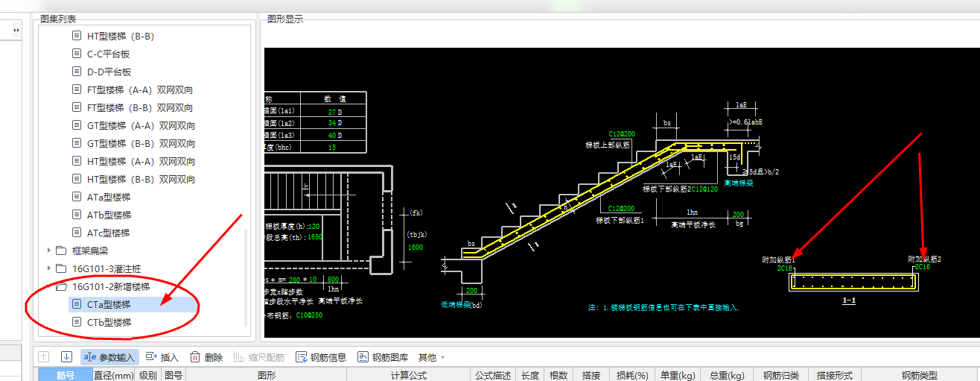Click 搭接形式 column header
The height and width of the screenshot is (381, 980).
click(x=835, y=376)
